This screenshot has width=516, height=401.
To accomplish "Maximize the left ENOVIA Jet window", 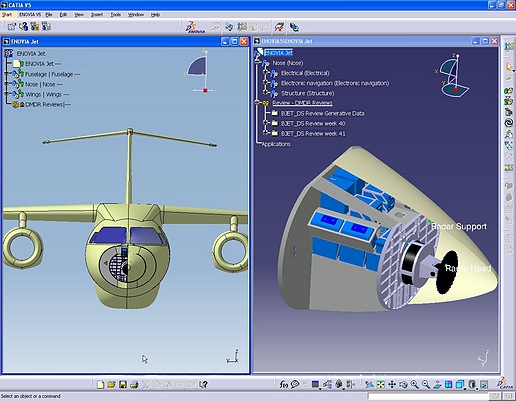I will click(x=235, y=42).
